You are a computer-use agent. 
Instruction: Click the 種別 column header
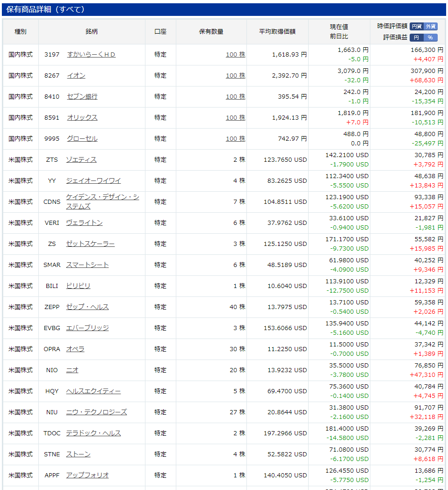click(21, 32)
